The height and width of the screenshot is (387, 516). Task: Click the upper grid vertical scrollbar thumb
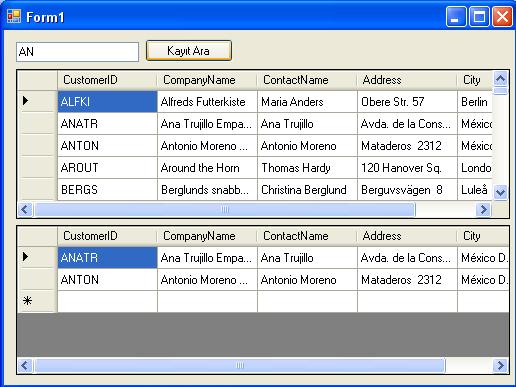click(x=500, y=91)
